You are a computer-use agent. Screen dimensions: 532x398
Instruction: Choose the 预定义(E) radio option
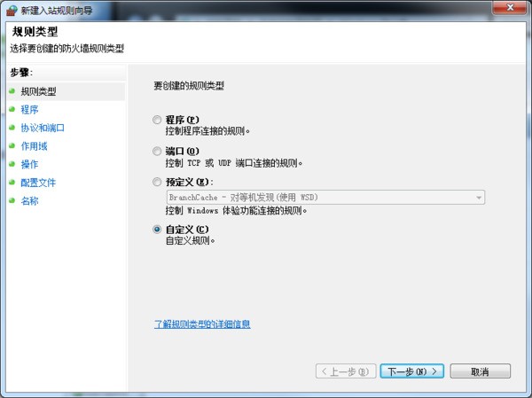(157, 183)
